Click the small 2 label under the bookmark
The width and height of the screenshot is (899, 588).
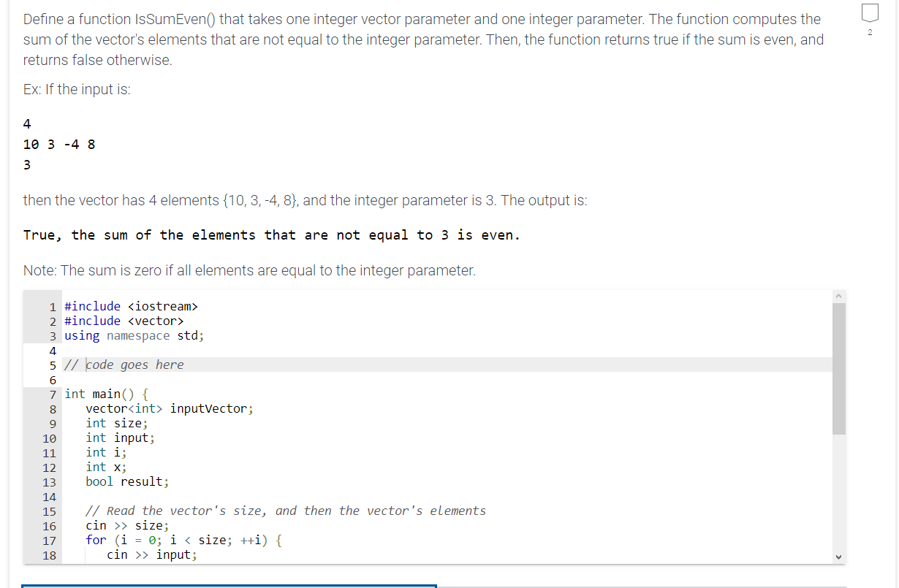pyautogui.click(x=869, y=32)
